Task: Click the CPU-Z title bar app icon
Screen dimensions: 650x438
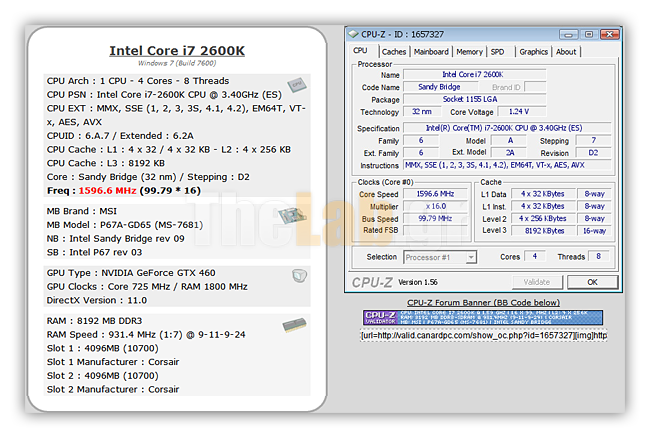Action: coord(353,34)
